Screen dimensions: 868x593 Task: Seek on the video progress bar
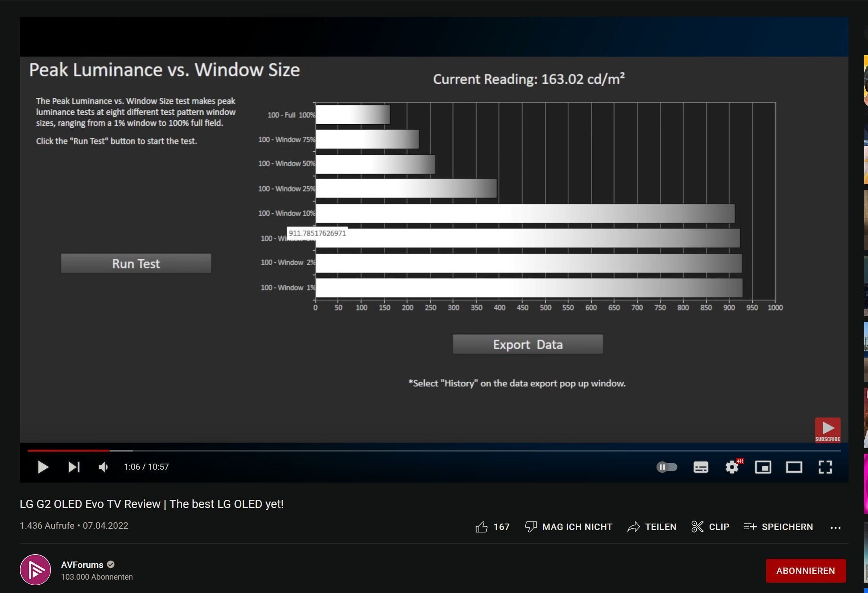coord(432,450)
